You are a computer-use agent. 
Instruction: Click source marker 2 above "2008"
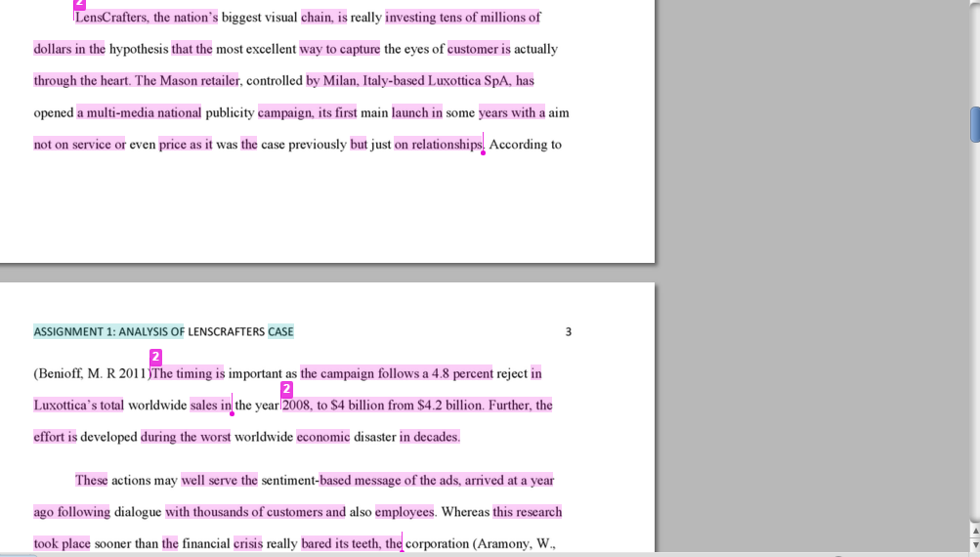[x=286, y=389]
